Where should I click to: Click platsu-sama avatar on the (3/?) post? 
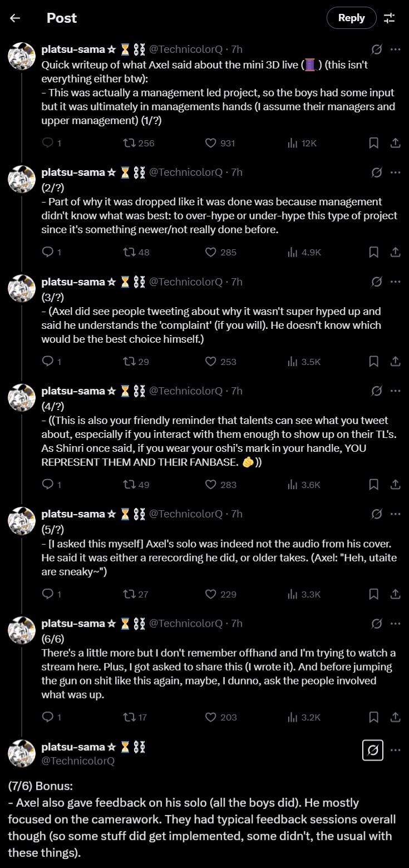pyautogui.click(x=22, y=288)
